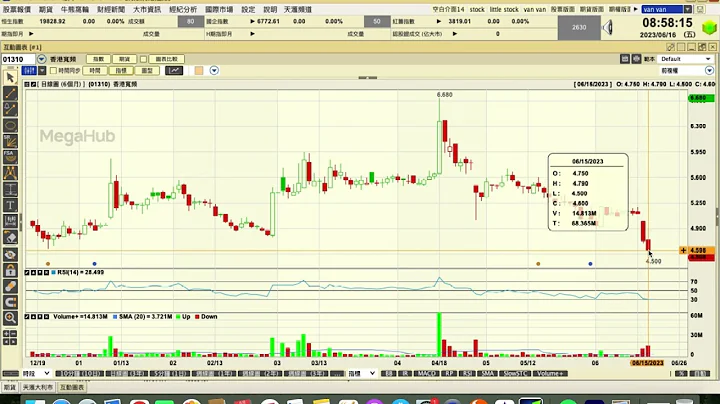The height and width of the screenshot is (404, 720).
Task: Click the bandage remove tool icon
Action: (x=10, y=286)
